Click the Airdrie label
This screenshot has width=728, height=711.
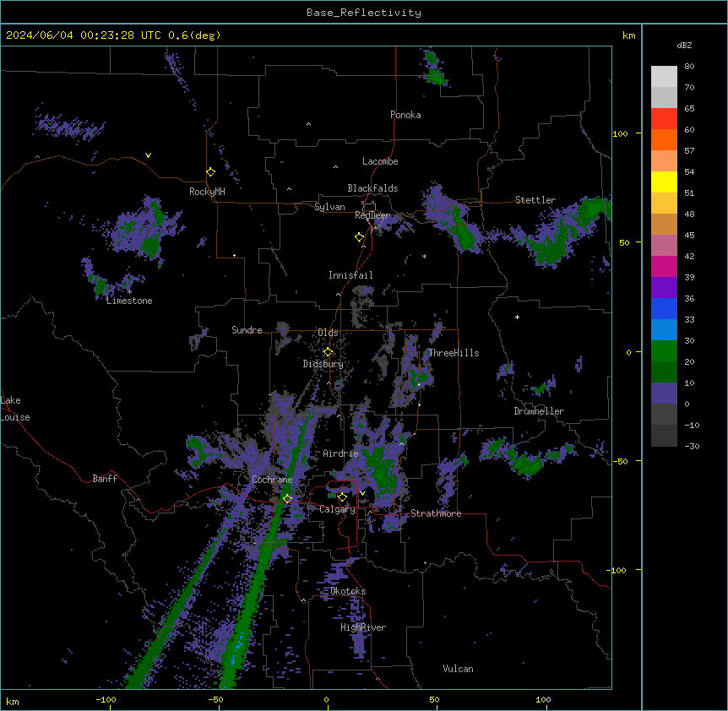click(340, 453)
